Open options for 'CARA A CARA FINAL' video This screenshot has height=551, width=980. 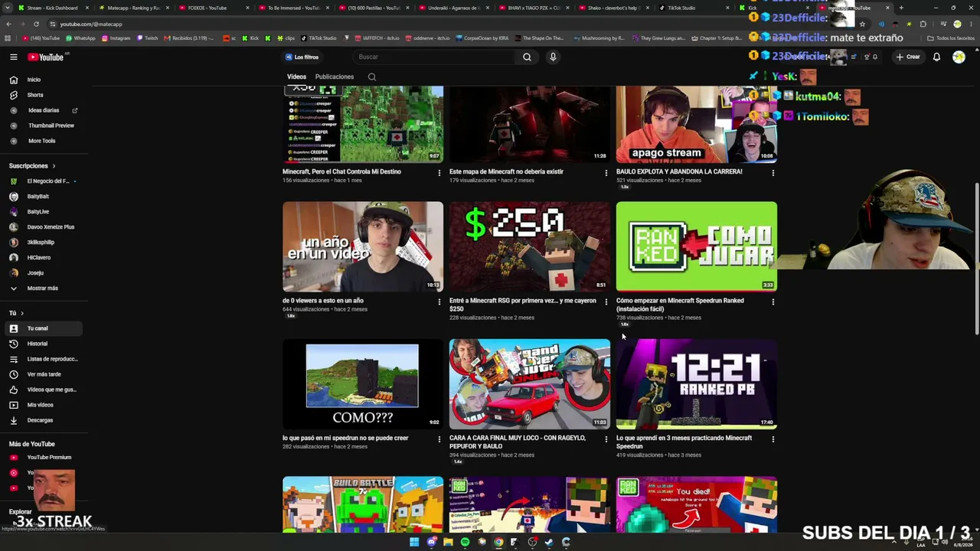point(606,439)
